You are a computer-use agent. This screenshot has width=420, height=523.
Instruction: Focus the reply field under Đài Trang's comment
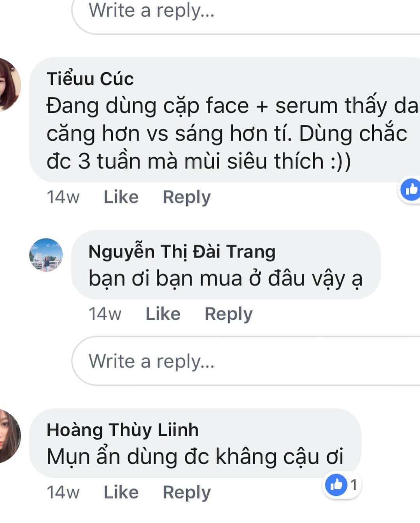[x=245, y=361]
